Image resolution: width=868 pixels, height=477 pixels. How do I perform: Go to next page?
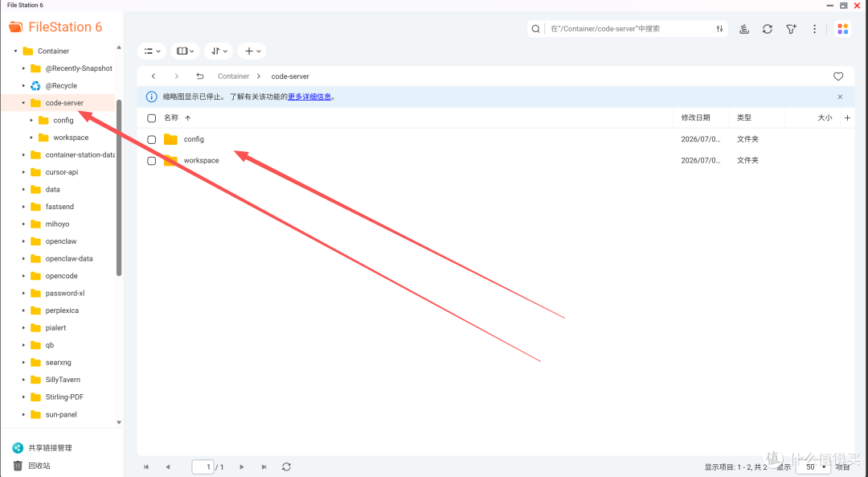click(241, 467)
